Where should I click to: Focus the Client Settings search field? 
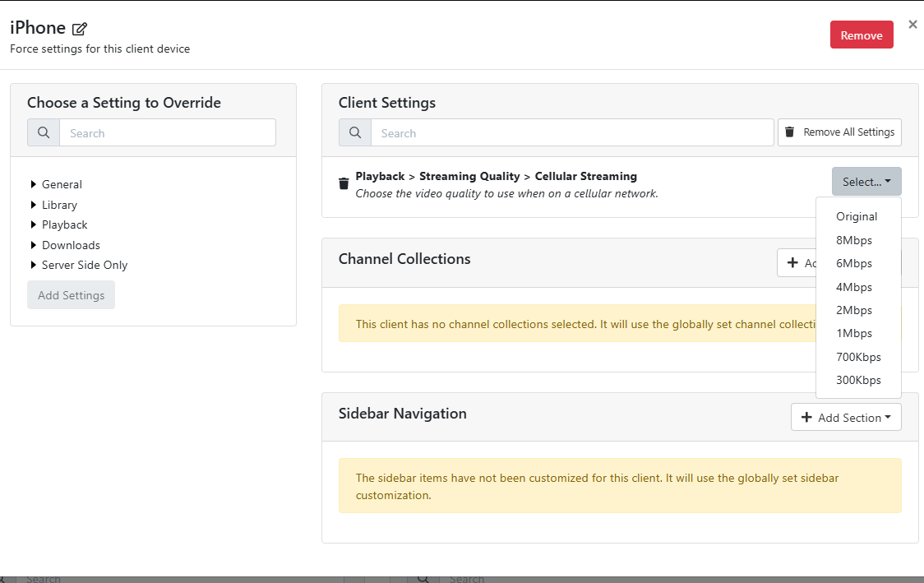[571, 133]
